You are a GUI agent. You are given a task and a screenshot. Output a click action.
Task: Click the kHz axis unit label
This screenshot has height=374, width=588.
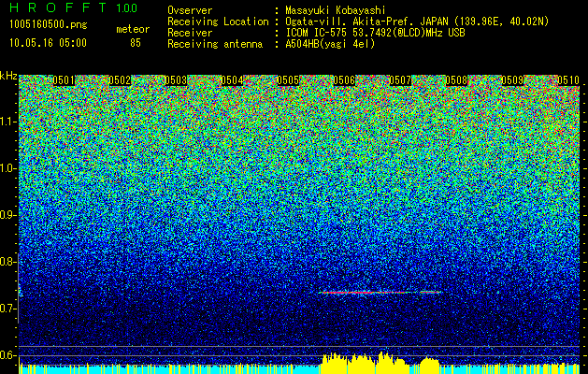click(8, 76)
